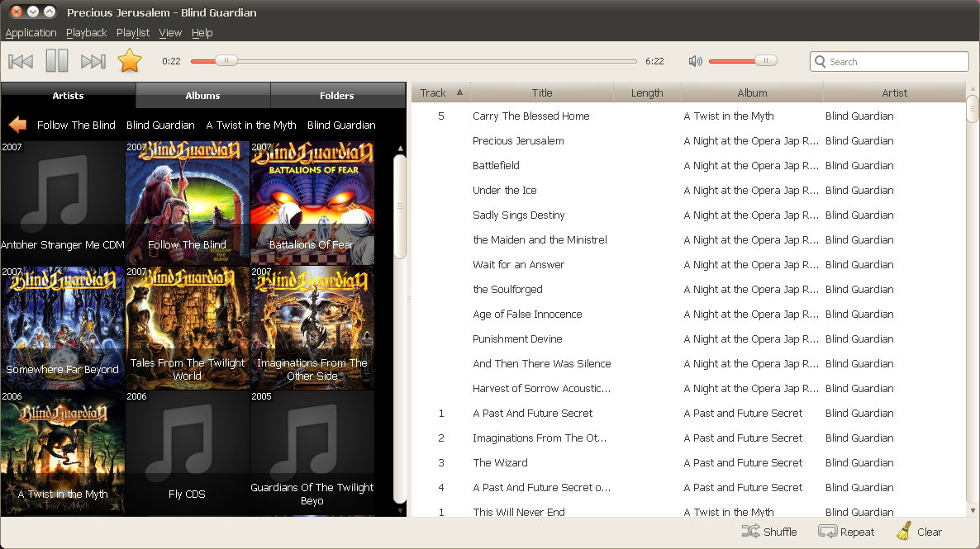980x549 pixels.
Task: Sort by the Title column header
Action: click(x=542, y=92)
